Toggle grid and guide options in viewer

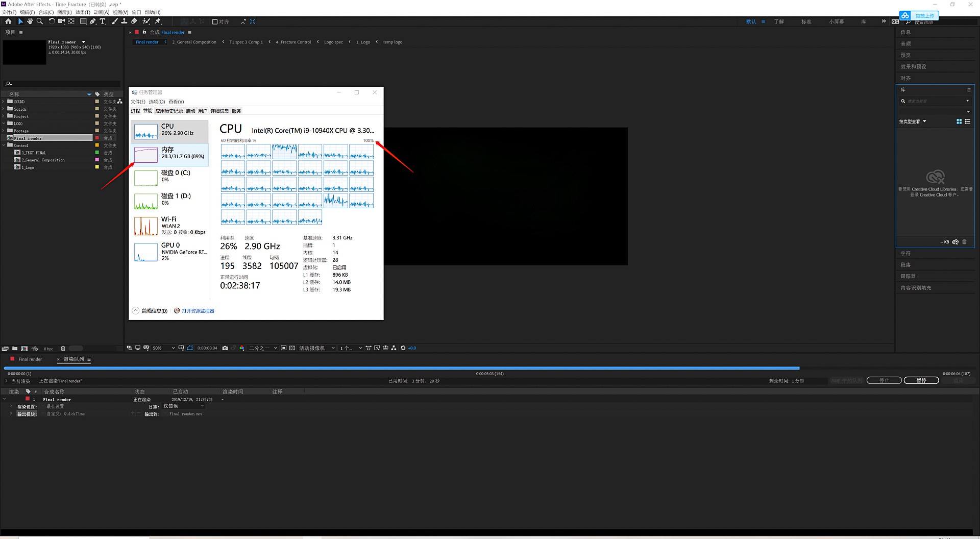[181, 348]
